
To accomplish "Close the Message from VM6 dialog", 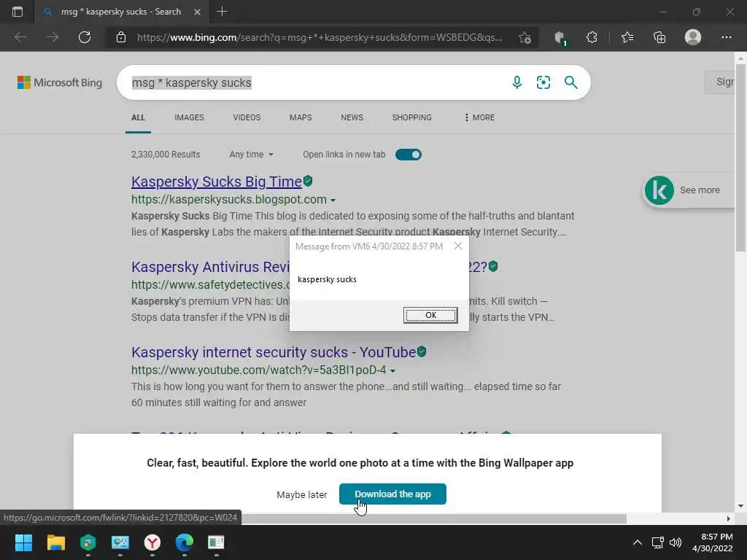I will tap(458, 246).
